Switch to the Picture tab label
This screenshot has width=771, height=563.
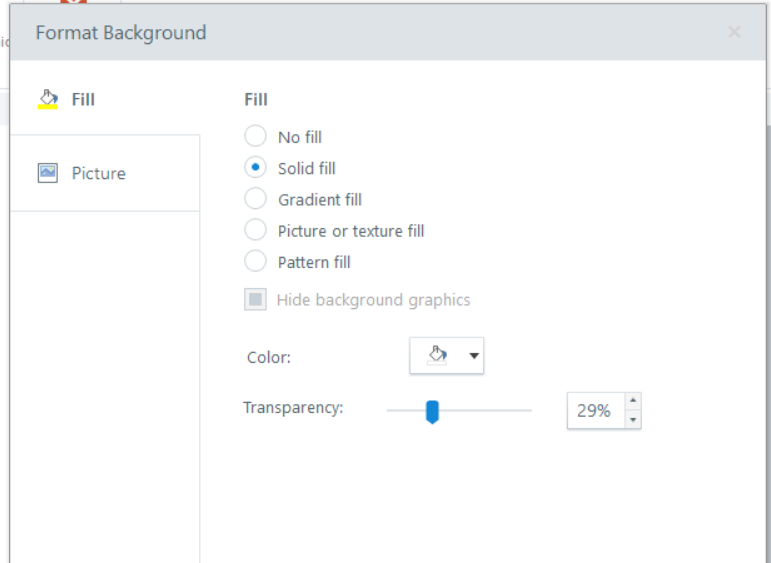[98, 173]
